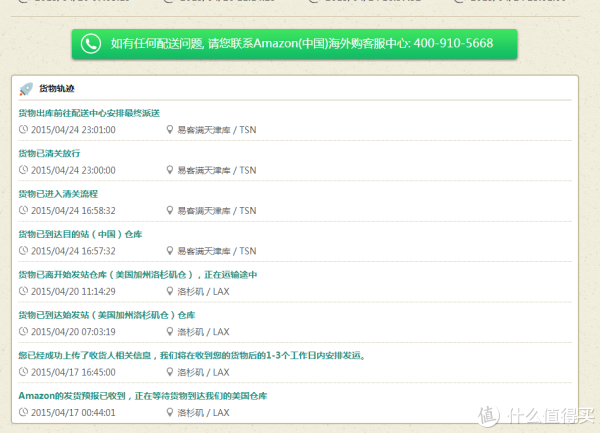Select 易客满天津库 / TSN in the 23:00:00 row
Screen dimensions: 600x433
[217, 170]
